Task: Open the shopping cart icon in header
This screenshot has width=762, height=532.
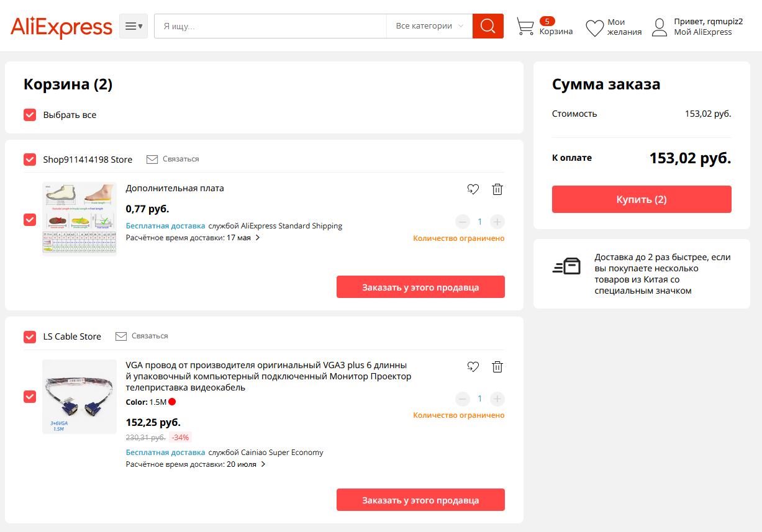Action: click(x=525, y=27)
